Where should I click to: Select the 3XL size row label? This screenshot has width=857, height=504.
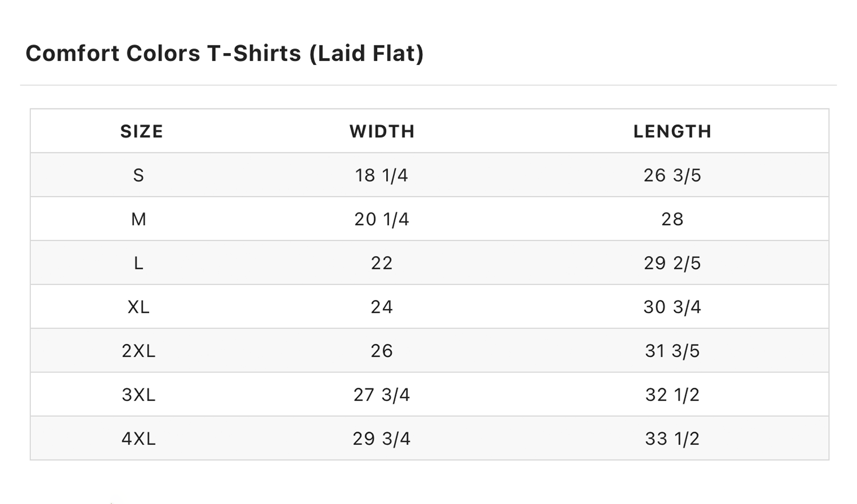pyautogui.click(x=139, y=395)
